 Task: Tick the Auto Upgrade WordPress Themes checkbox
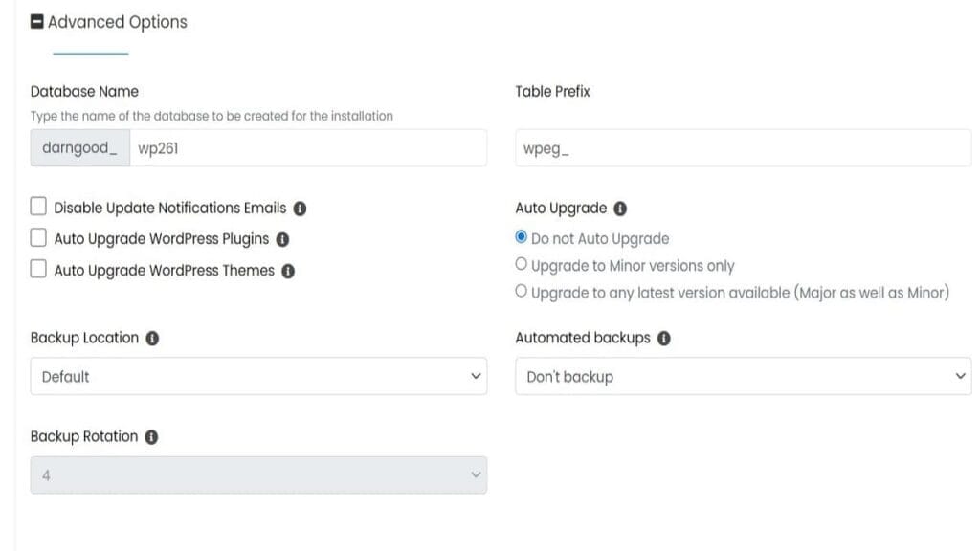click(x=38, y=268)
